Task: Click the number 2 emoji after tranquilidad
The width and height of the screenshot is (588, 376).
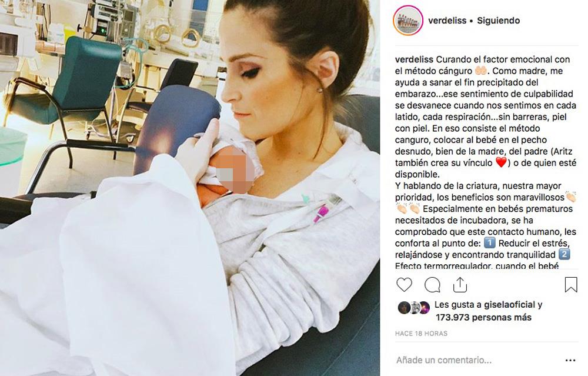Action: coord(564,254)
